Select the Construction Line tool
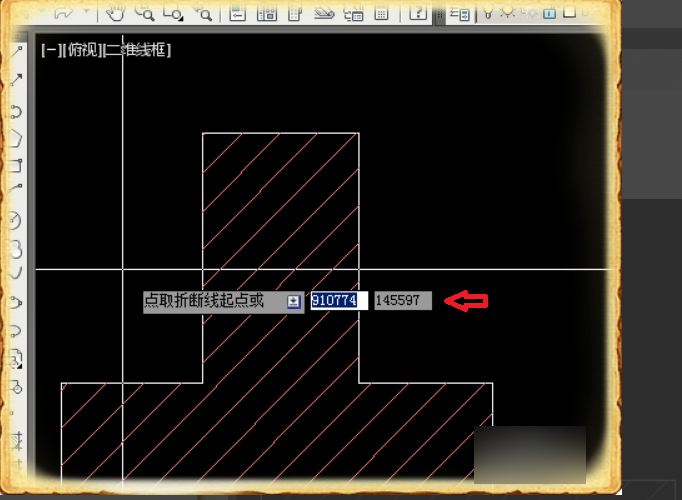Screen dimensions: 682x500 point(16,80)
